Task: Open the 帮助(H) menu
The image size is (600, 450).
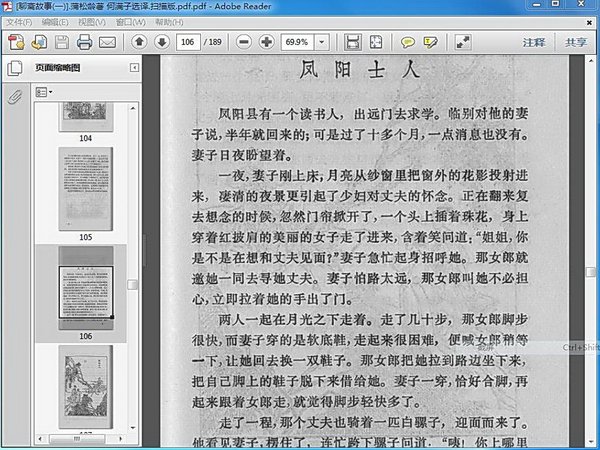Action: [169, 21]
